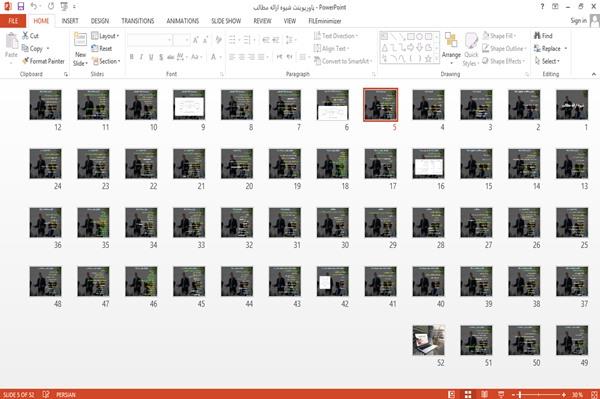The height and width of the screenshot is (399, 600).
Task: Open the Section dropdown
Action: tap(106, 61)
